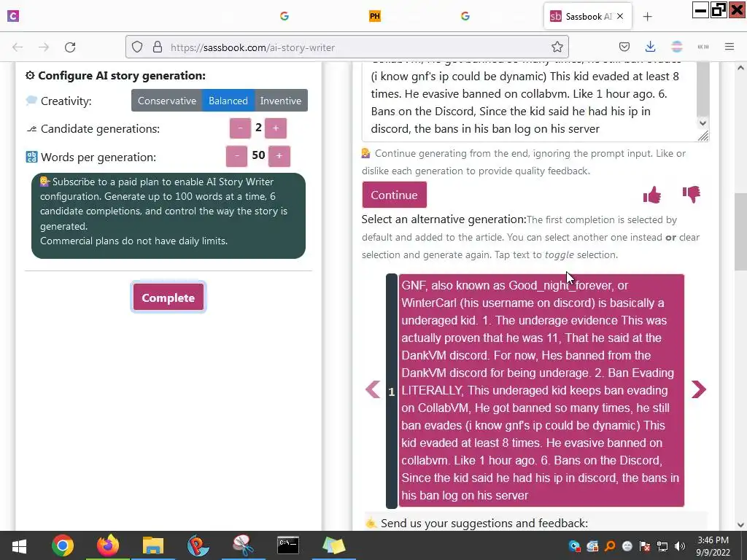Viewport: 747px width, 560px height.
Task: Switch to the second Google tab
Action: (465, 16)
